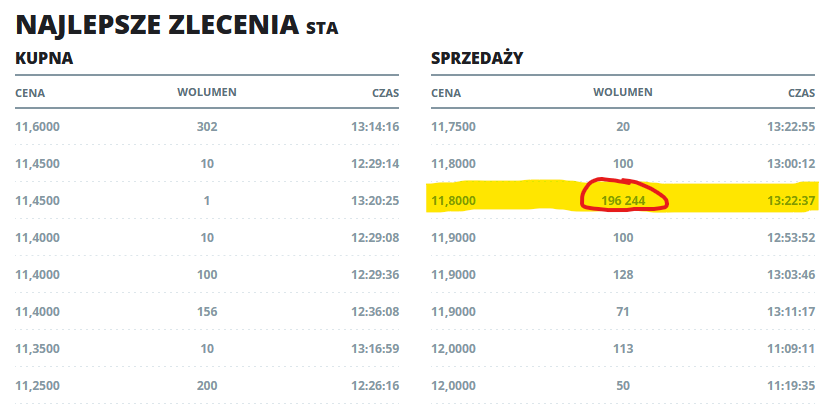Click the KUPNA section heading

(x=44, y=58)
